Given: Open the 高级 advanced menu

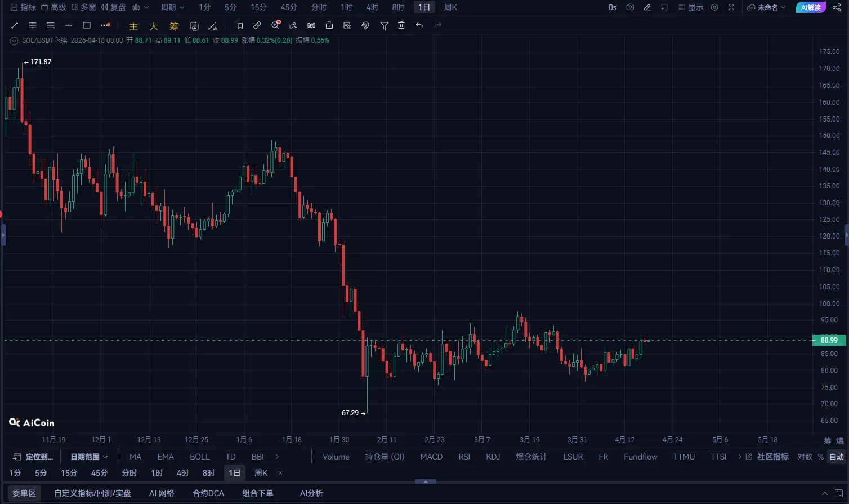Looking at the screenshot, I should 53,7.
